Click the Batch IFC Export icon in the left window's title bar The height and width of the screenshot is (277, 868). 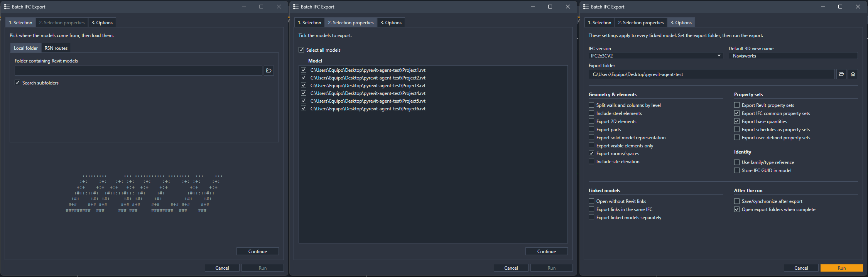tap(7, 7)
